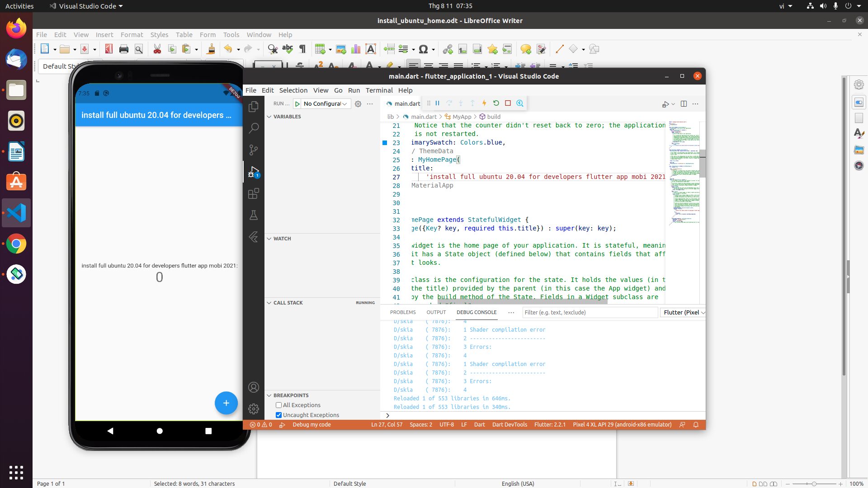Pause the debugger
The width and height of the screenshot is (868, 488).
[x=437, y=103]
